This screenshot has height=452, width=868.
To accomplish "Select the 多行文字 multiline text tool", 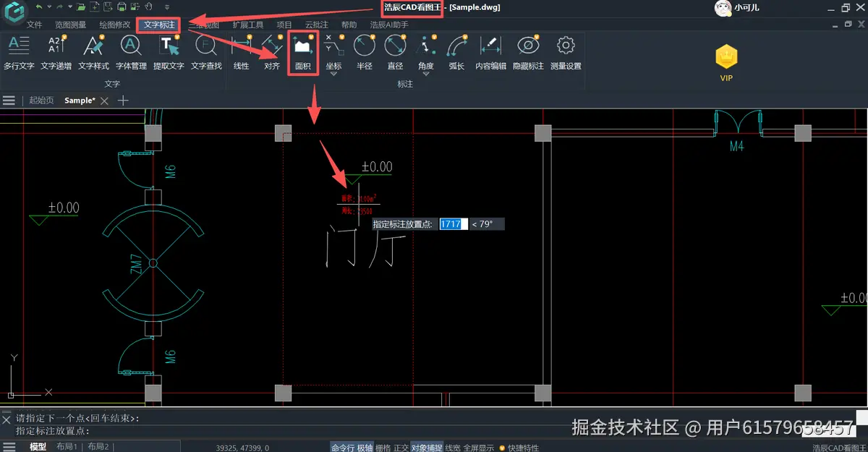I will pyautogui.click(x=19, y=52).
